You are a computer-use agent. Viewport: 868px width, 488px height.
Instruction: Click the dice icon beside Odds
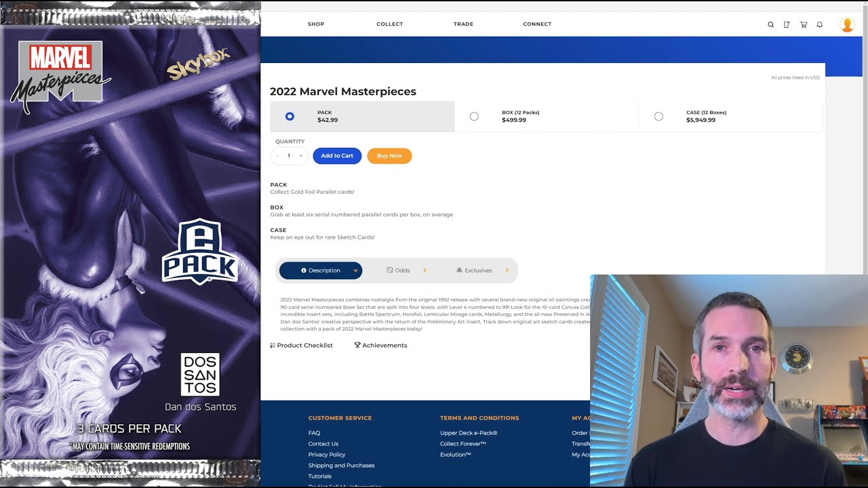pyautogui.click(x=390, y=270)
